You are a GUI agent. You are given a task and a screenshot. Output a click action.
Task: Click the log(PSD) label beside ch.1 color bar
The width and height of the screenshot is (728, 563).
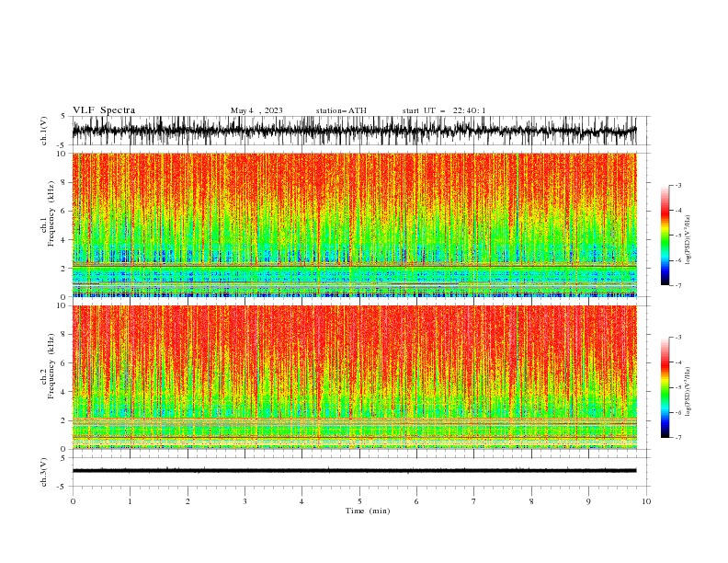click(x=688, y=240)
